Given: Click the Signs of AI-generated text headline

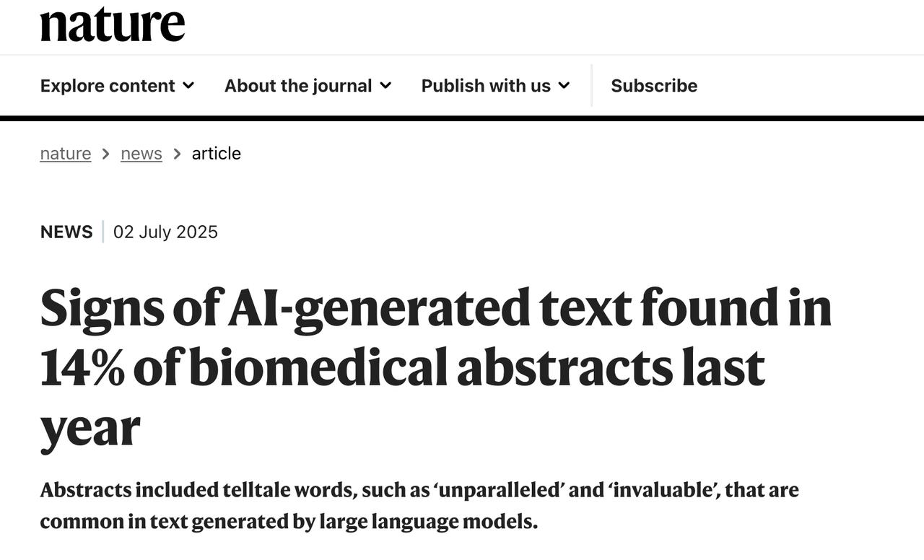Looking at the screenshot, I should point(436,367).
